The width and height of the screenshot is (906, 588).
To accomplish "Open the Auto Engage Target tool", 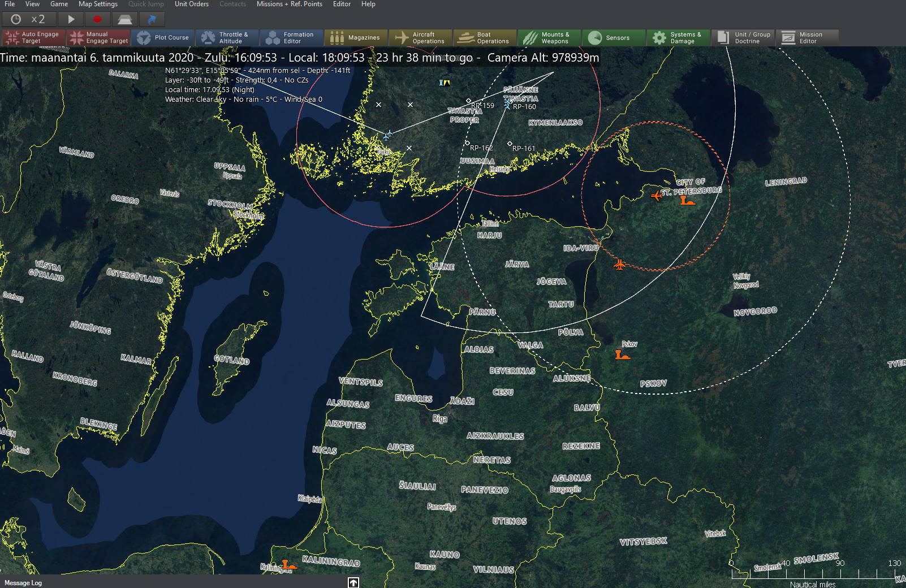I will tap(33, 38).
